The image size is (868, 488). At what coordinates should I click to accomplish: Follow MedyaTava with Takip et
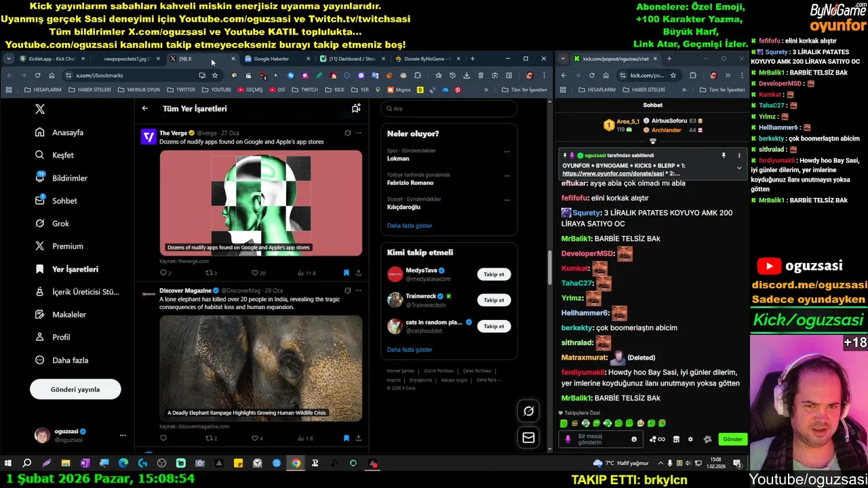(494, 274)
